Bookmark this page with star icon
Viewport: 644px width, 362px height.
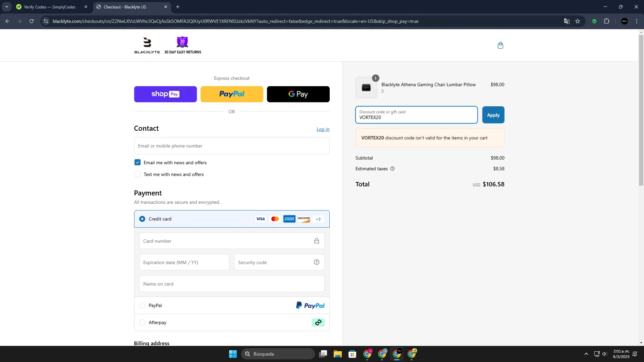(x=577, y=21)
